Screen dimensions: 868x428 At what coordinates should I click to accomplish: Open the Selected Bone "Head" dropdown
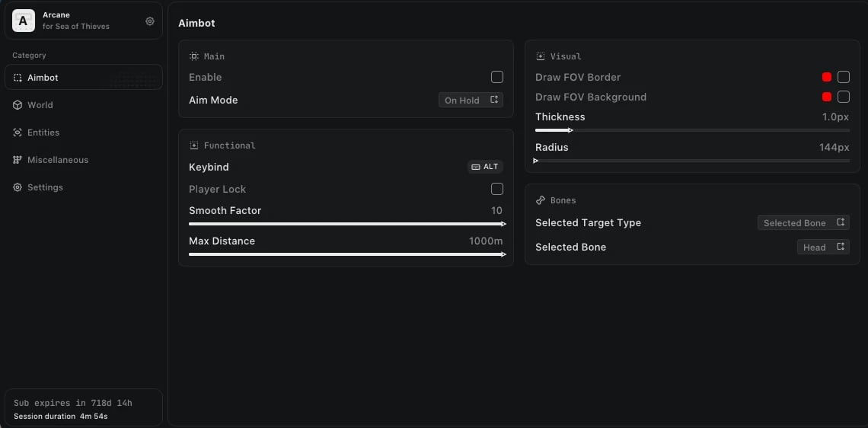tap(823, 247)
